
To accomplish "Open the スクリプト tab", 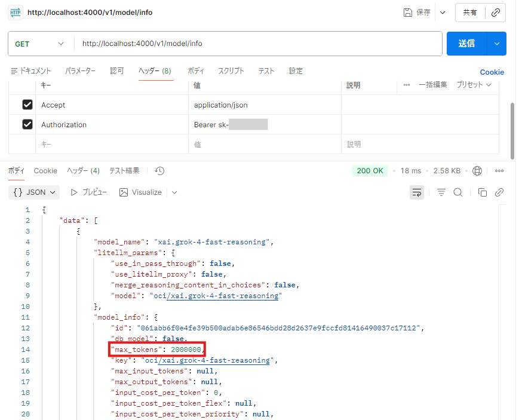I will 231,71.
